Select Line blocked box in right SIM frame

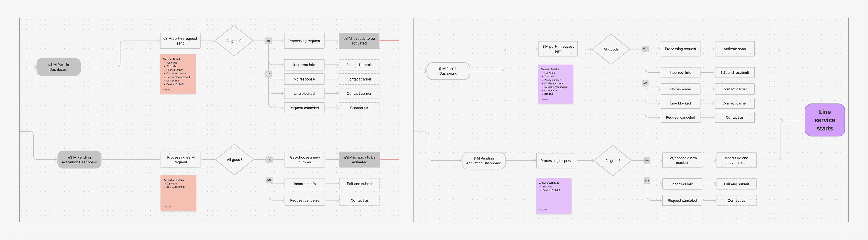pyautogui.click(x=680, y=103)
